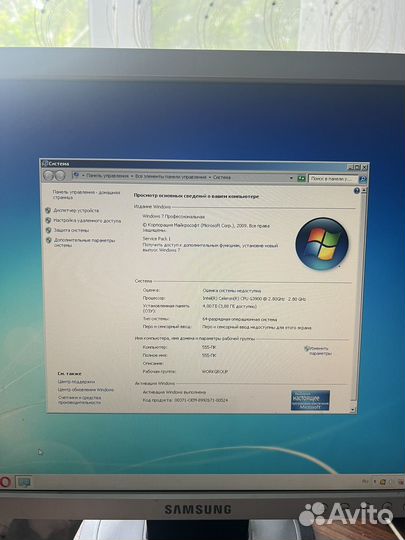Click the Control Panel icon in address bar
This screenshot has width=405, height=540.
tap(76, 176)
